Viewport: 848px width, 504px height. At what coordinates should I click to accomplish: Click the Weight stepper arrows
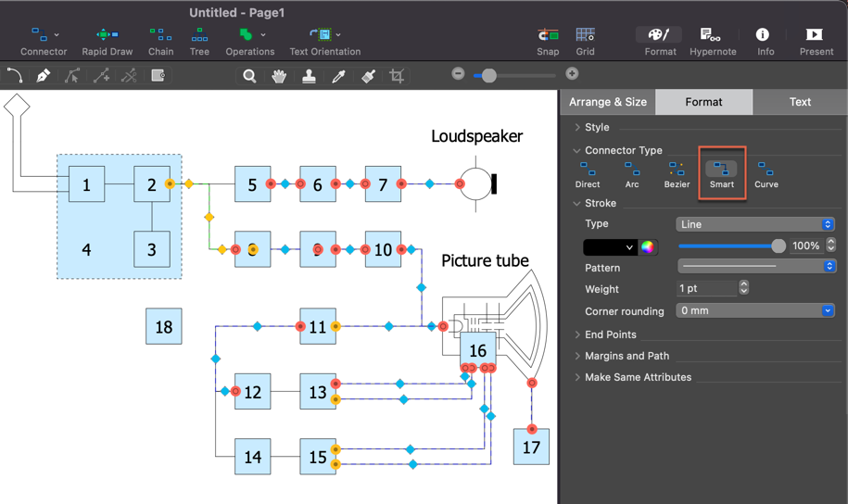click(743, 288)
